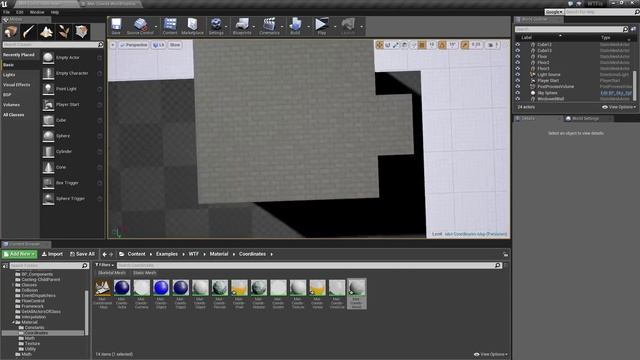This screenshot has width=640, height=360.
Task: Toggle visibility of Light Source actor
Action: click(x=518, y=75)
